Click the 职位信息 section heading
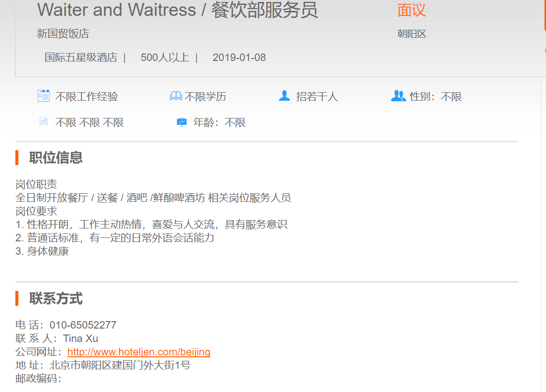The height and width of the screenshot is (392, 546). click(x=56, y=158)
